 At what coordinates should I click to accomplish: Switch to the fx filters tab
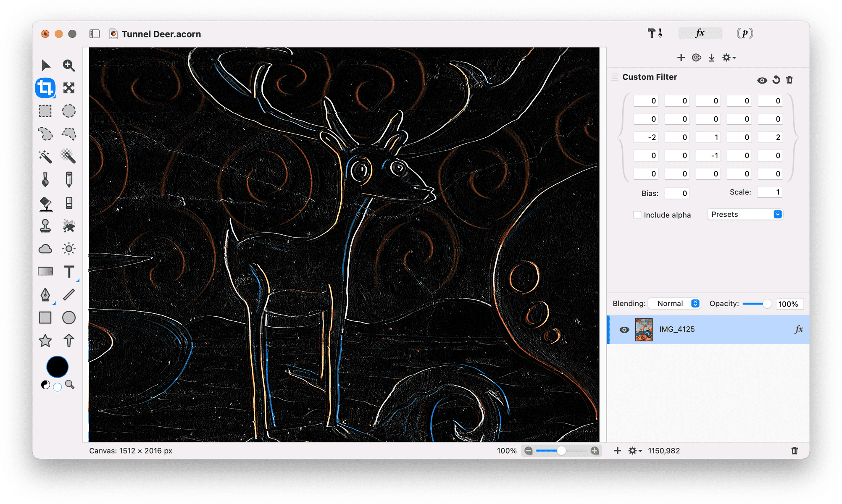pyautogui.click(x=700, y=33)
